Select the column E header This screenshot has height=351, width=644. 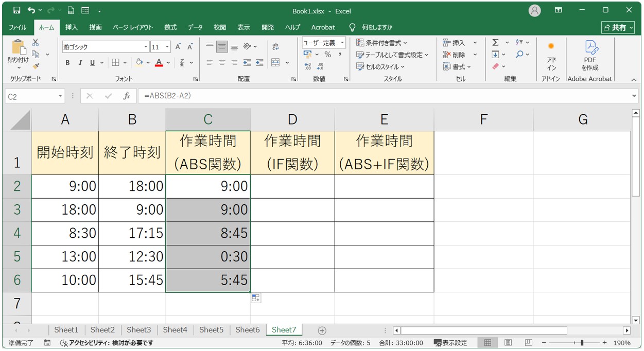coord(384,119)
